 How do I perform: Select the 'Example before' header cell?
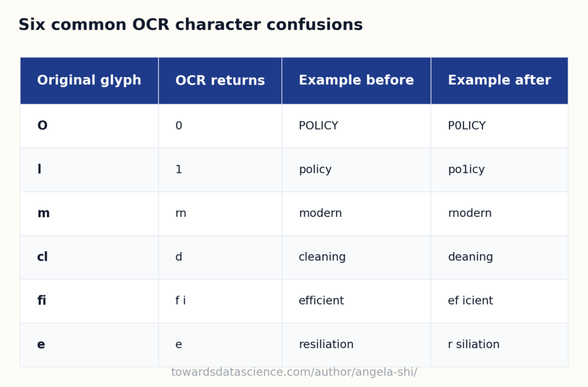click(356, 80)
